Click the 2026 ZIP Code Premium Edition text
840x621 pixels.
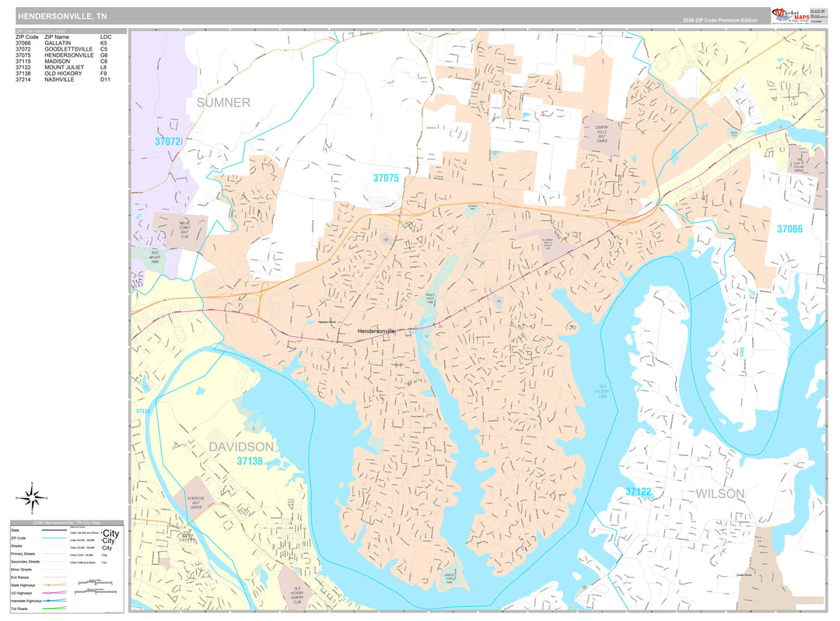[x=720, y=20]
